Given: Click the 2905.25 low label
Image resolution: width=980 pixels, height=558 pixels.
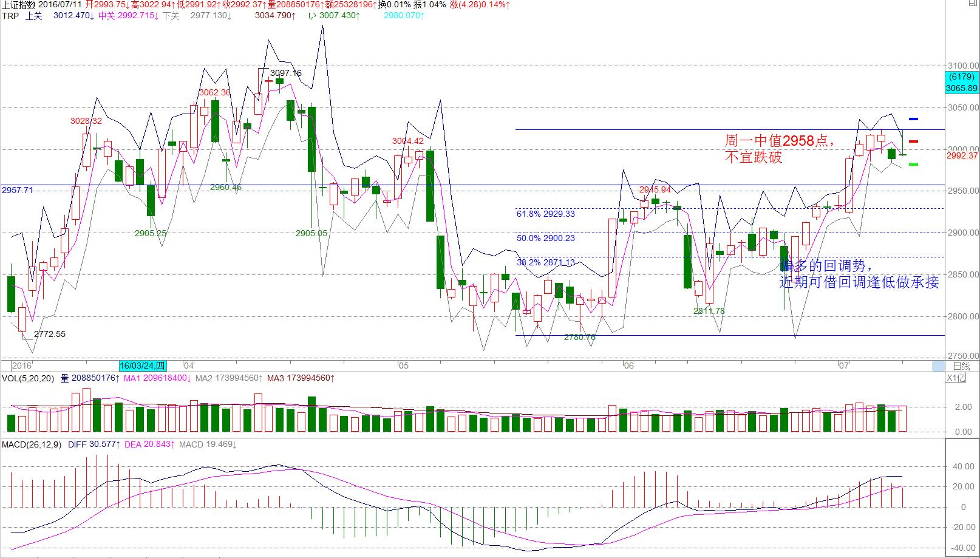Looking at the screenshot, I should [x=151, y=233].
